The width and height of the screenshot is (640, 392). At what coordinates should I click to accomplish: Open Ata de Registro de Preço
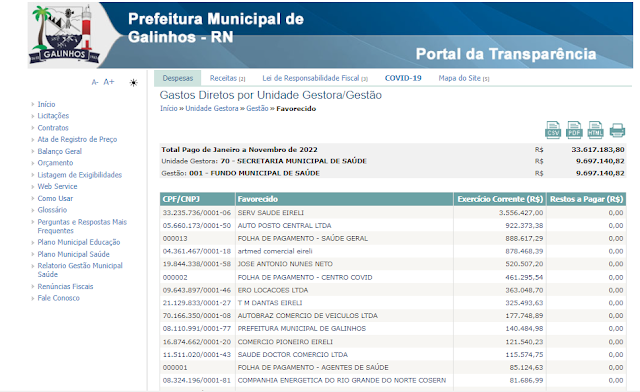pyautogui.click(x=77, y=139)
